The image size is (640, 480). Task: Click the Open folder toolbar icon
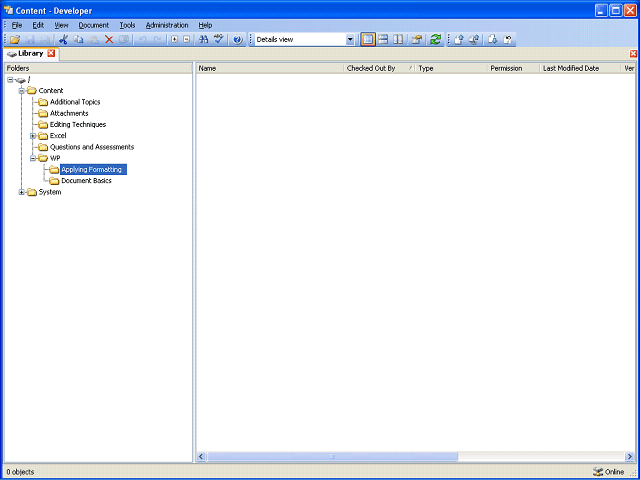point(15,40)
